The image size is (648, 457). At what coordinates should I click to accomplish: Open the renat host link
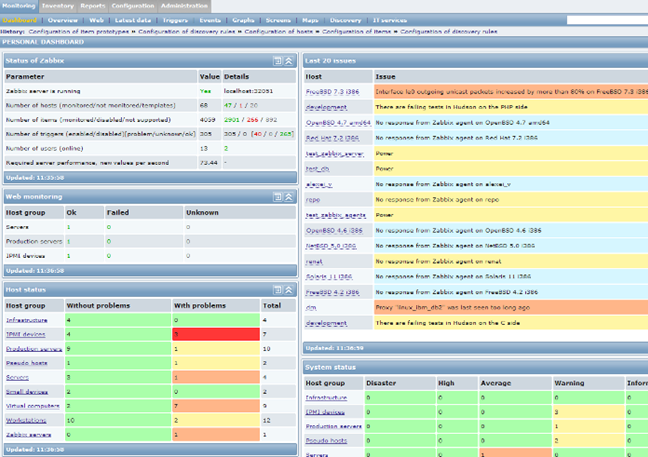314,262
